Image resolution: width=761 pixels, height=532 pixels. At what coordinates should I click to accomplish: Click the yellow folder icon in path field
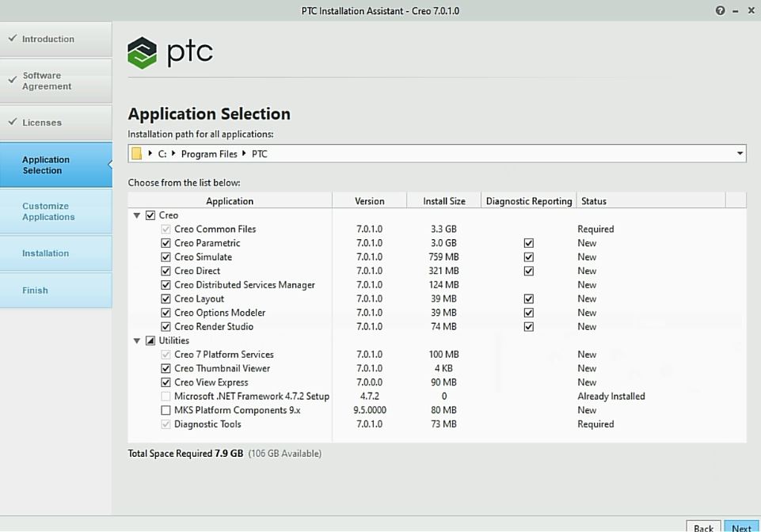137,154
